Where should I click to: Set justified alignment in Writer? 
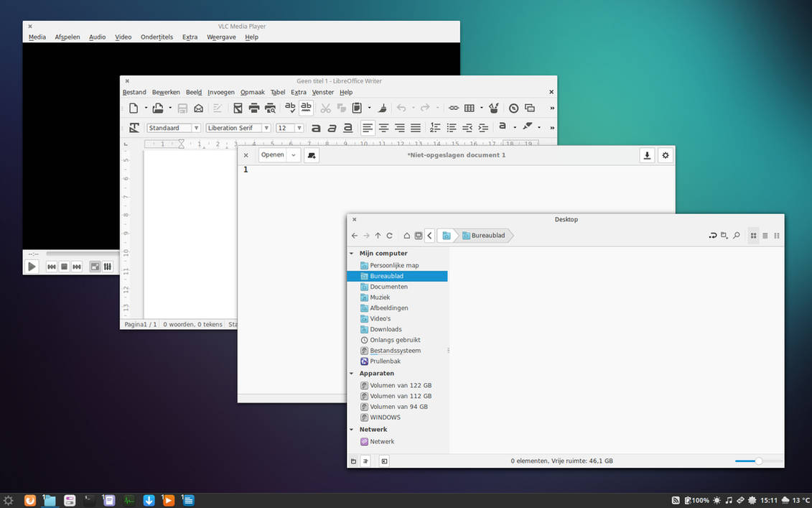point(416,127)
